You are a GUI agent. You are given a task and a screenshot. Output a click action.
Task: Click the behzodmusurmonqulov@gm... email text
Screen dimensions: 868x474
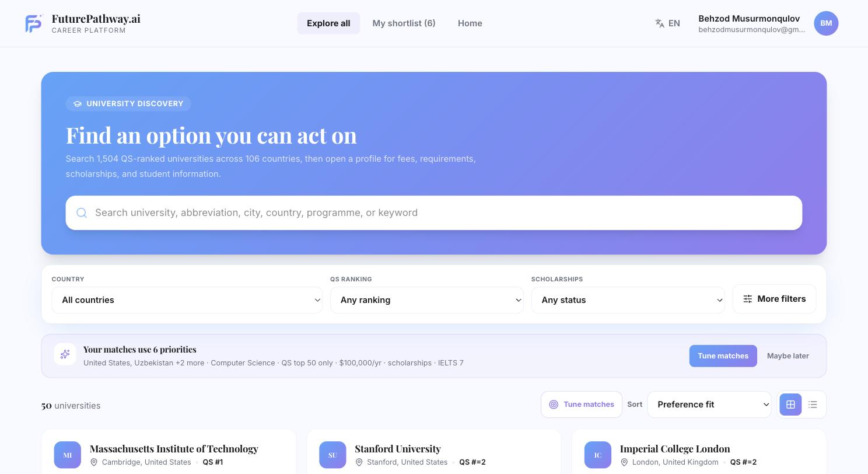coord(751,30)
